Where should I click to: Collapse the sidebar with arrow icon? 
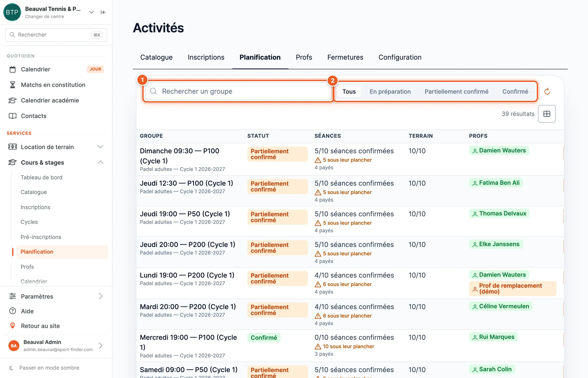pyautogui.click(x=103, y=12)
